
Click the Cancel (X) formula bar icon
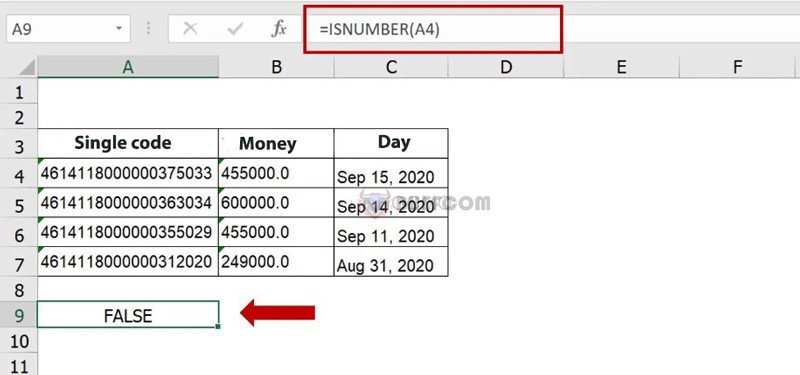(x=190, y=29)
